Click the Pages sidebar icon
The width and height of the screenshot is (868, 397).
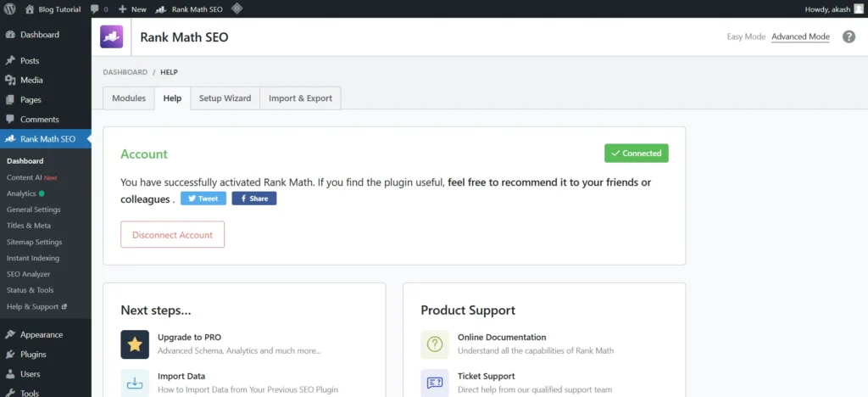click(x=10, y=99)
